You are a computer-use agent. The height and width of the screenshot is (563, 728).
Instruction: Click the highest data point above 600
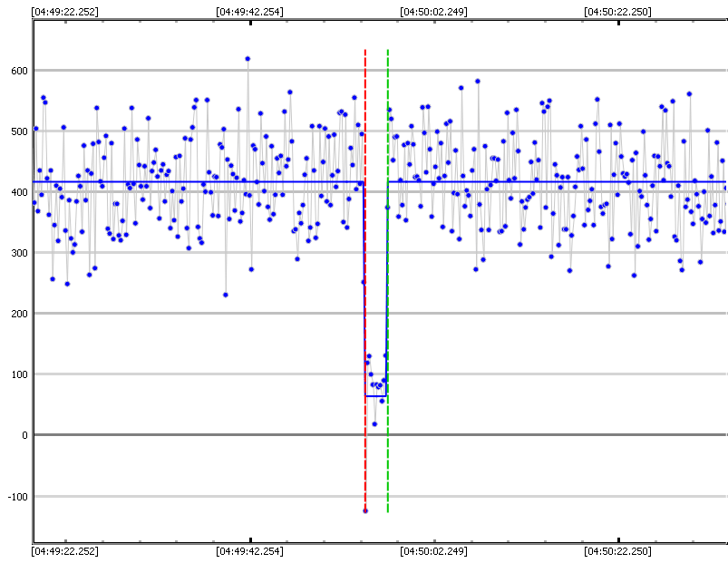point(248,59)
